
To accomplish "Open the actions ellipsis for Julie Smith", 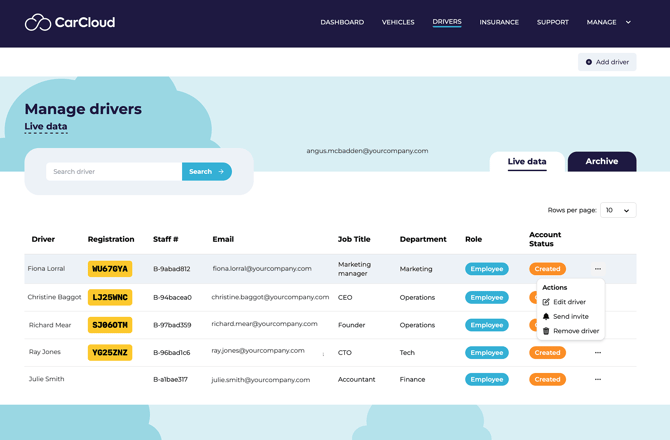I will tap(598, 379).
